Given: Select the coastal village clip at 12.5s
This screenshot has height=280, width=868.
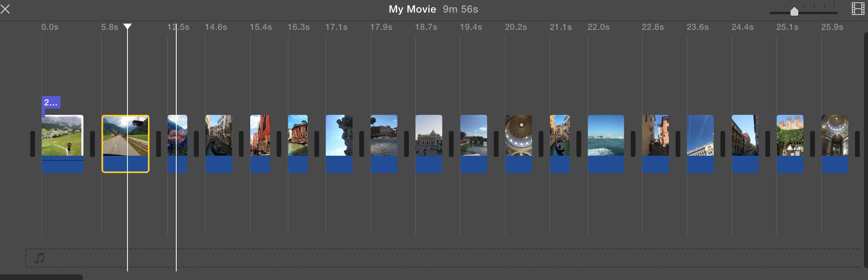Looking at the screenshot, I should coord(177,144).
